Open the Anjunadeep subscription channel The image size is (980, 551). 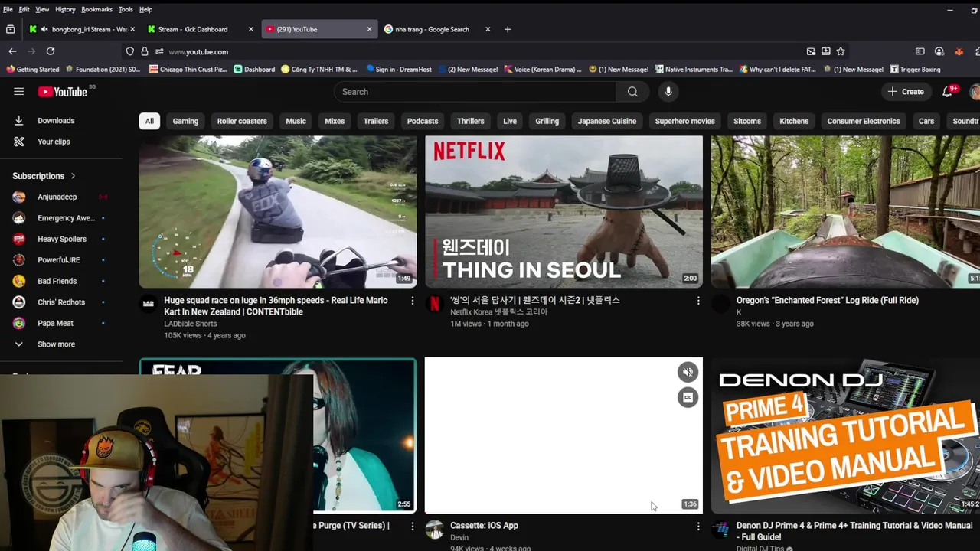(57, 197)
